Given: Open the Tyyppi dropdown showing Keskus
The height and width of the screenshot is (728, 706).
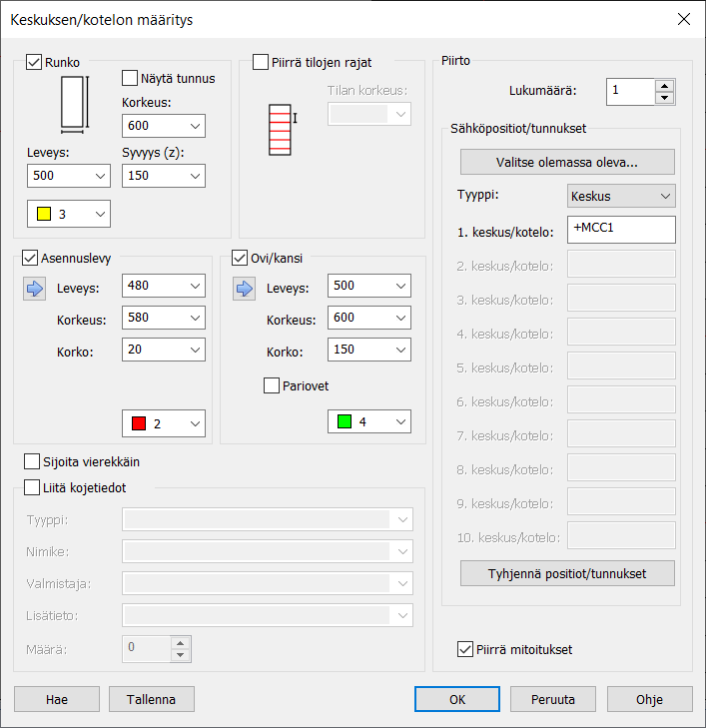Looking at the screenshot, I should pyautogui.click(x=620, y=196).
